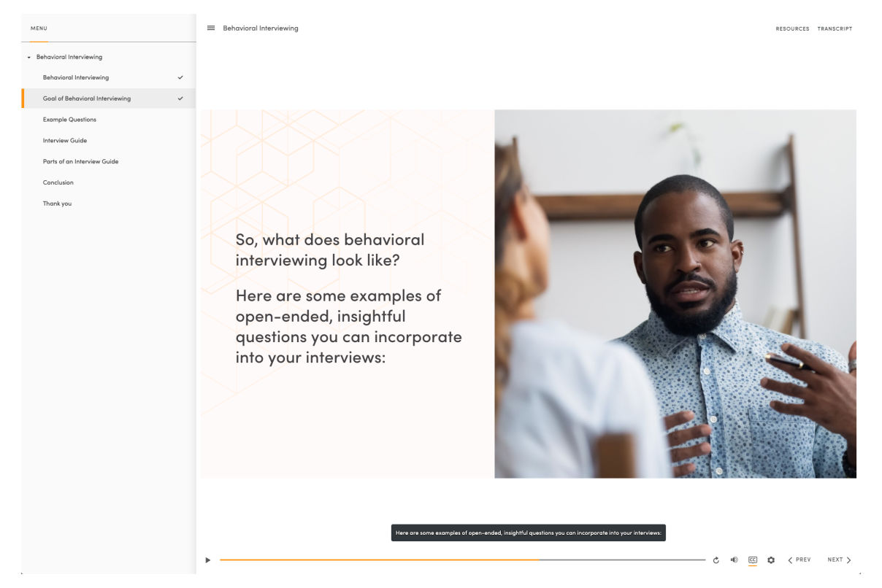Open the settings gear icon
The height and width of the screenshot is (588, 882).
coord(771,560)
